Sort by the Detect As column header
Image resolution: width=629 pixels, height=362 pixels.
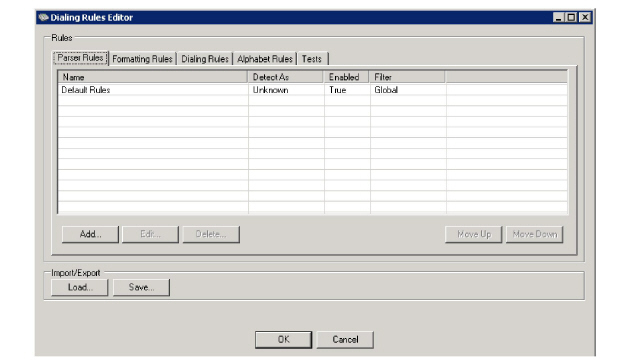tap(285, 77)
